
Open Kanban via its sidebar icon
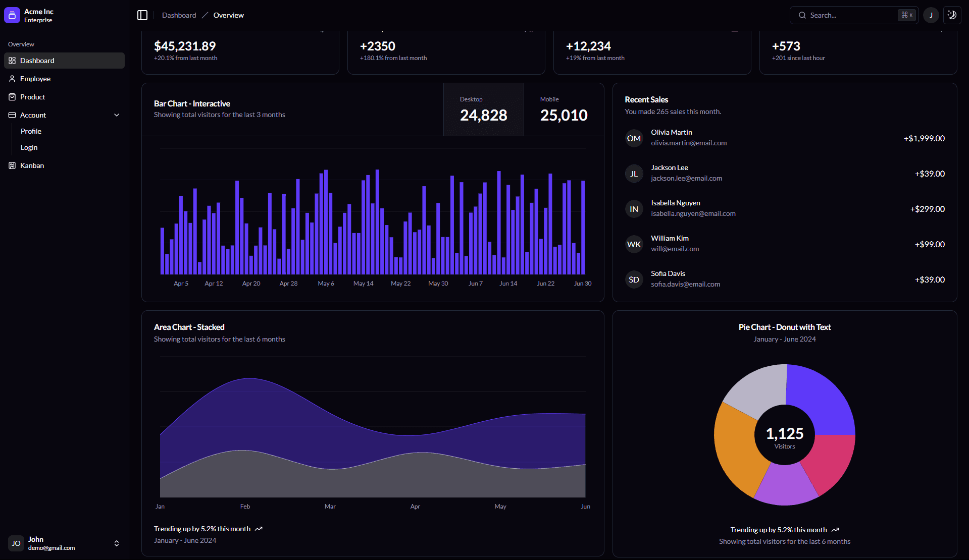[x=12, y=165]
